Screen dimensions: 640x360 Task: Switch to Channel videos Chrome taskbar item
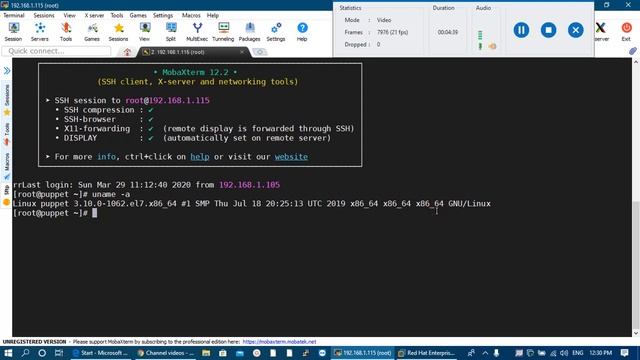[166, 353]
